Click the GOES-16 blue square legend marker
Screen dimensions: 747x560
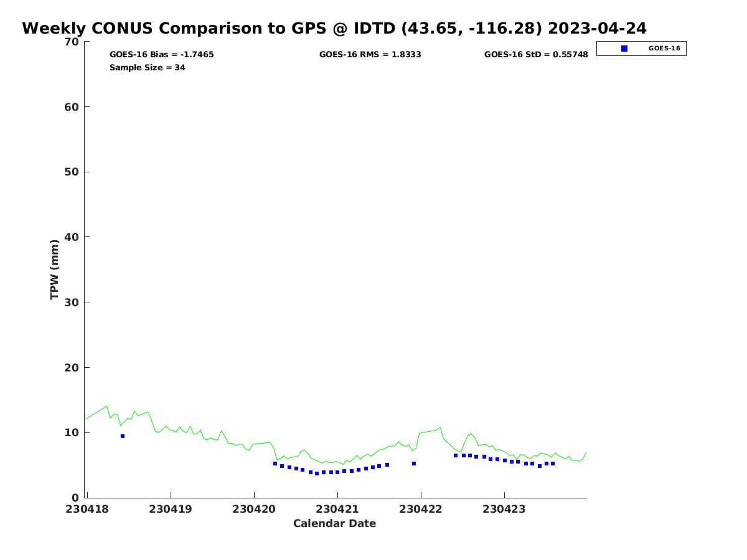[624, 49]
